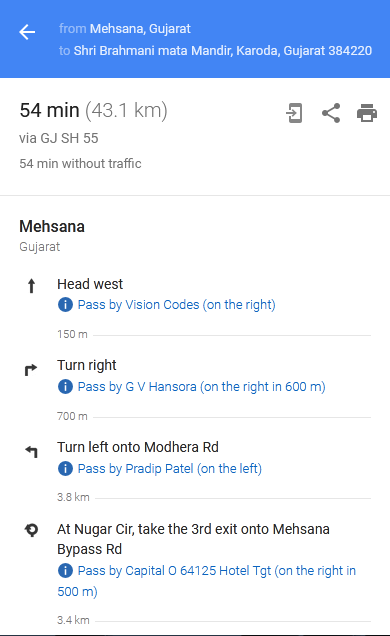Click info icon beside G V Hansora
Screen dimensions: 390x636
click(x=65, y=387)
